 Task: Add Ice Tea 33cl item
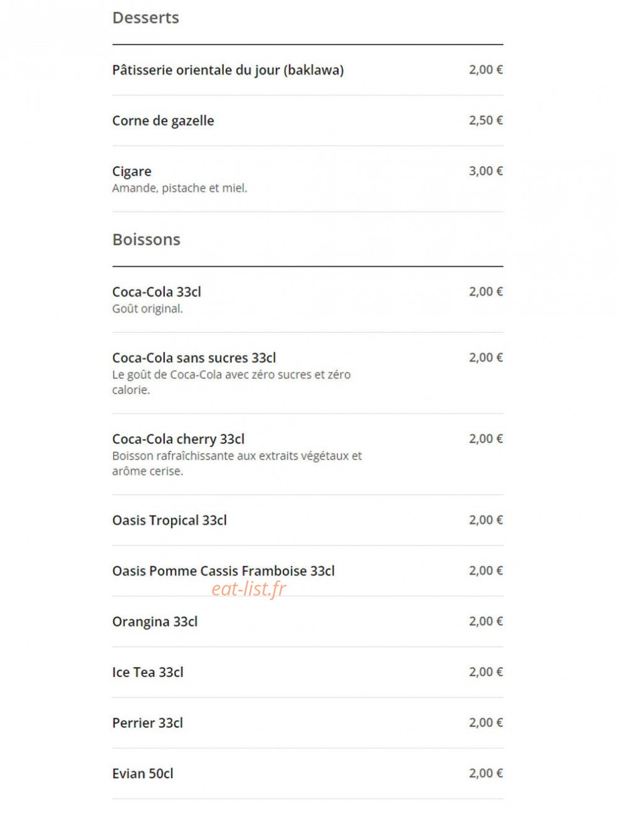[x=307, y=673]
